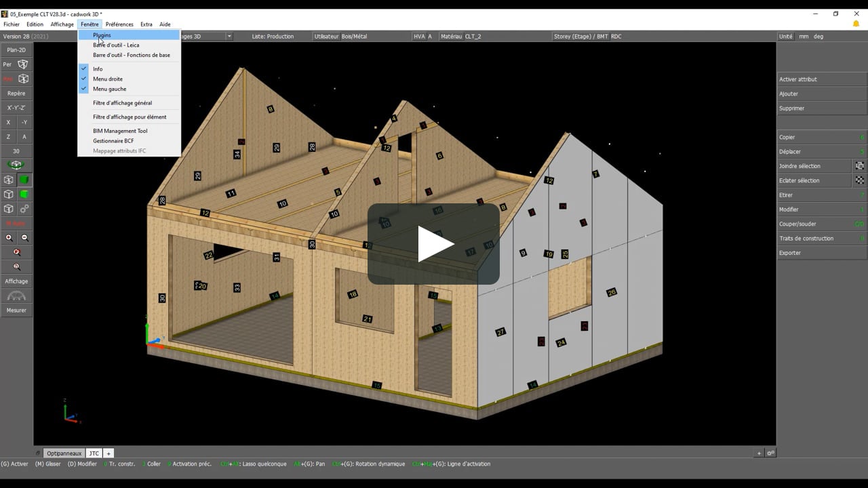Click the Plan-2D button
868x488 pixels.
[16, 50]
